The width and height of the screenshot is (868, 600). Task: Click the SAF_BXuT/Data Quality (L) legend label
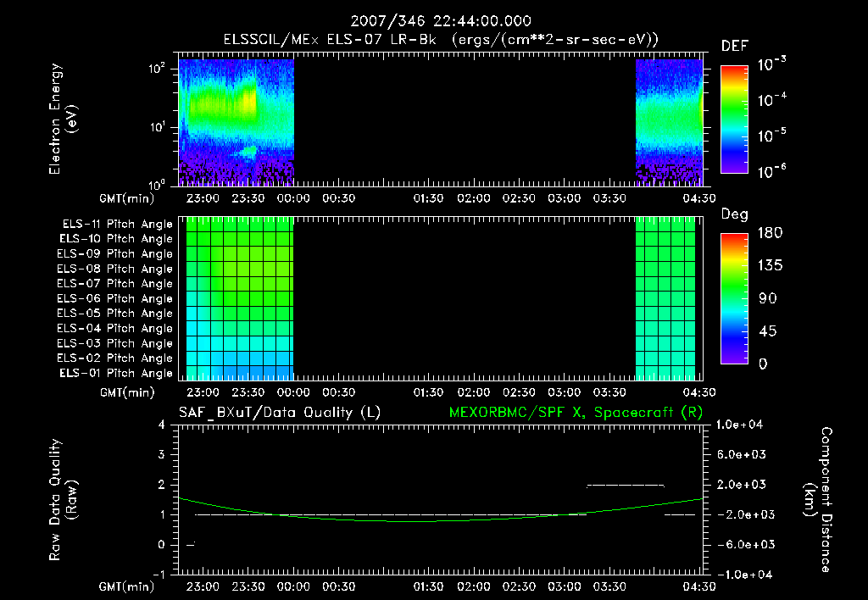pos(280,413)
